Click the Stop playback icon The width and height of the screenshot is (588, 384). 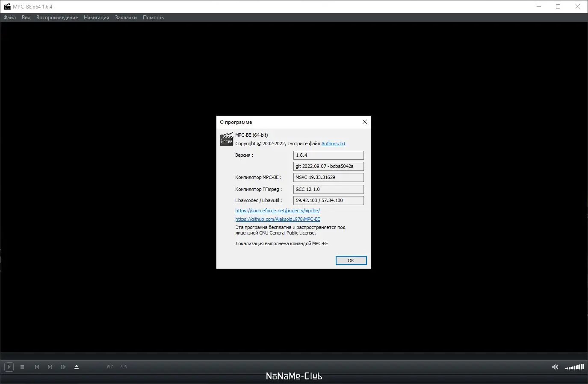22,366
